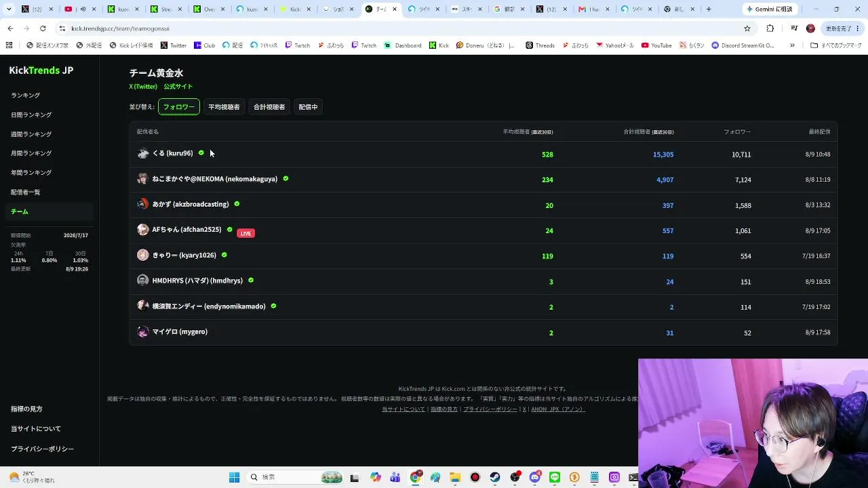Open the すべてのブックマーク folder
This screenshot has height=488, width=868.
[x=836, y=45]
